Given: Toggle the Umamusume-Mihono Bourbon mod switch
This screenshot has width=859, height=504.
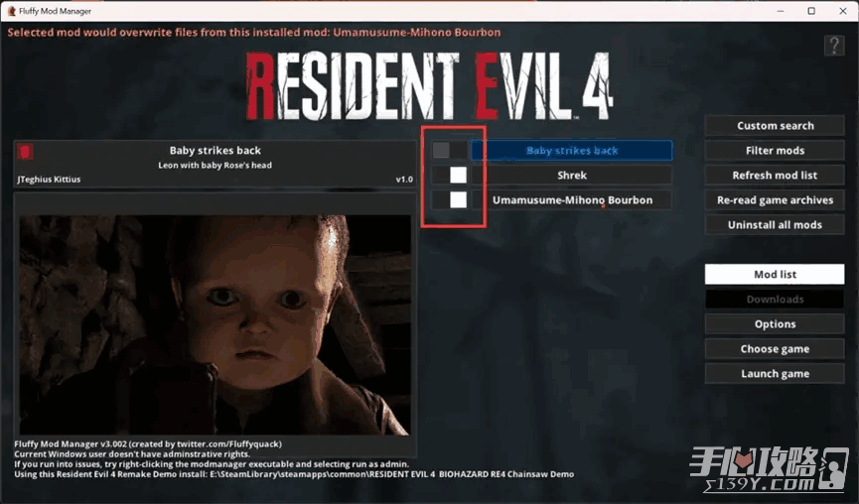Looking at the screenshot, I should point(450,200).
